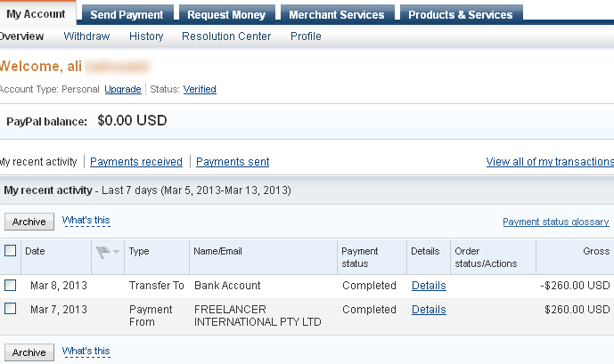Expand the flag filter dropdown arrow

pyautogui.click(x=117, y=252)
